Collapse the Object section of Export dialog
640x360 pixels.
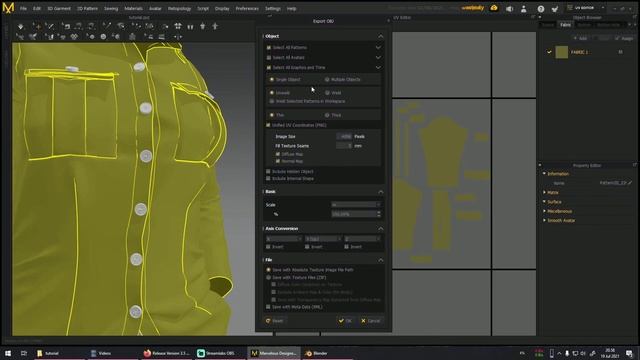click(380, 36)
